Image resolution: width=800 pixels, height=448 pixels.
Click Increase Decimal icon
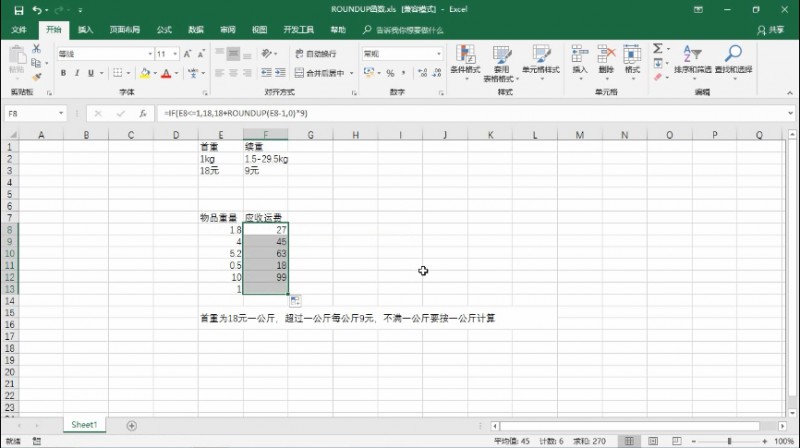422,73
